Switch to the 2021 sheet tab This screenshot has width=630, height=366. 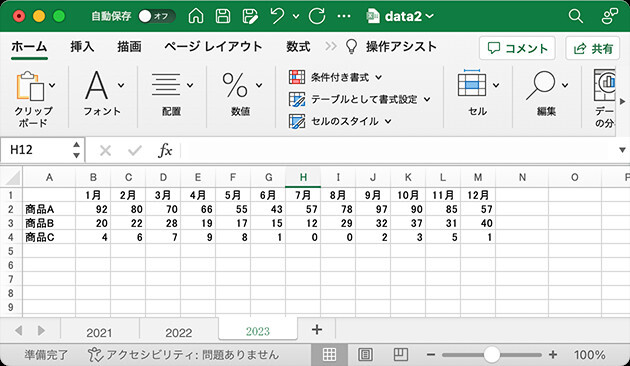pyautogui.click(x=99, y=332)
